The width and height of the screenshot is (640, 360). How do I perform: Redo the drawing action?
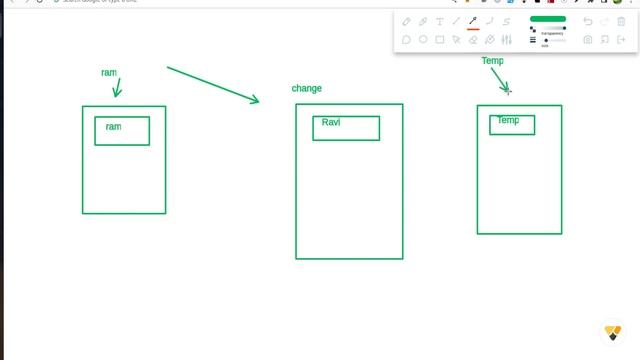tap(604, 22)
